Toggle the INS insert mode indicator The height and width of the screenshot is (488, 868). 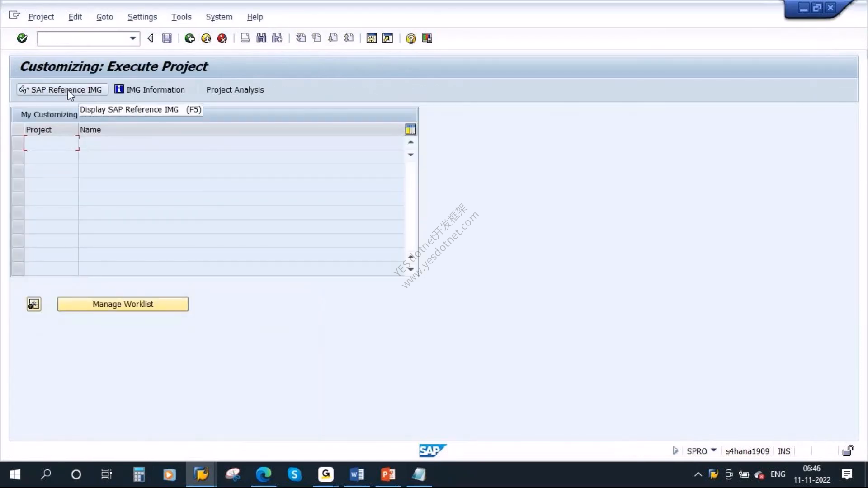[784, 451]
